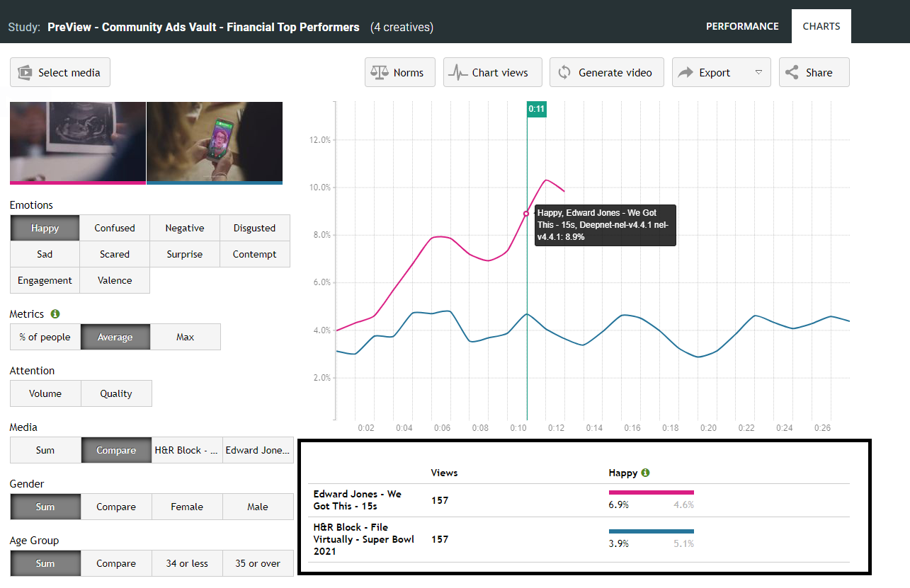This screenshot has width=910, height=588.
Task: Click the Select media button
Action: click(60, 72)
